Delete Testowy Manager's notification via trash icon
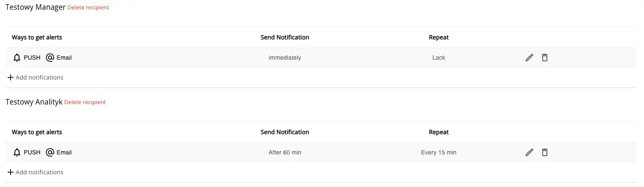644x187 pixels. (545, 58)
